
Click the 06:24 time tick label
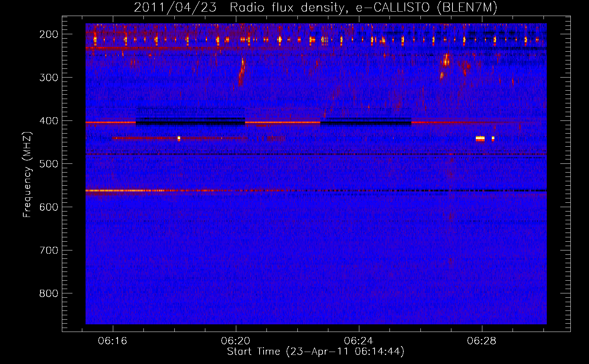coord(359,341)
